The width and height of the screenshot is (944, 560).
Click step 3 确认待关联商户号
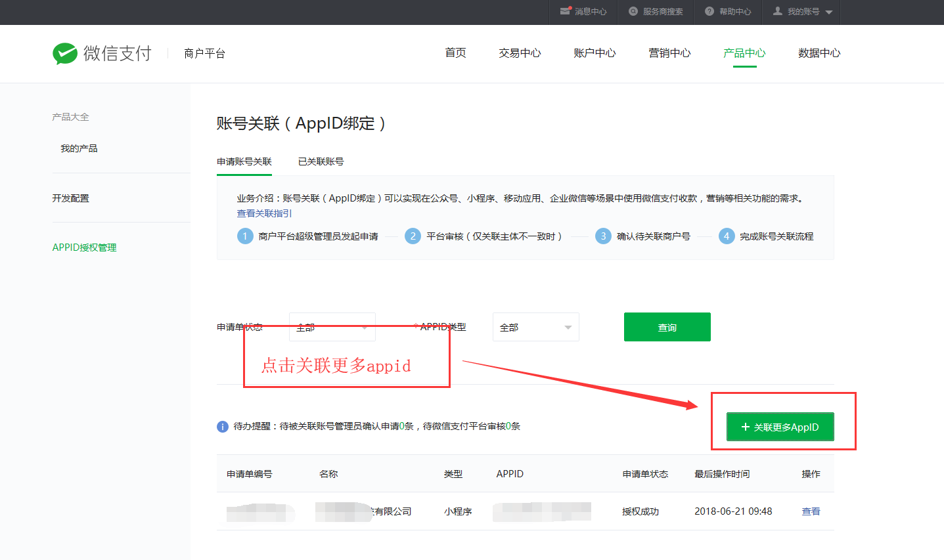pyautogui.click(x=643, y=236)
